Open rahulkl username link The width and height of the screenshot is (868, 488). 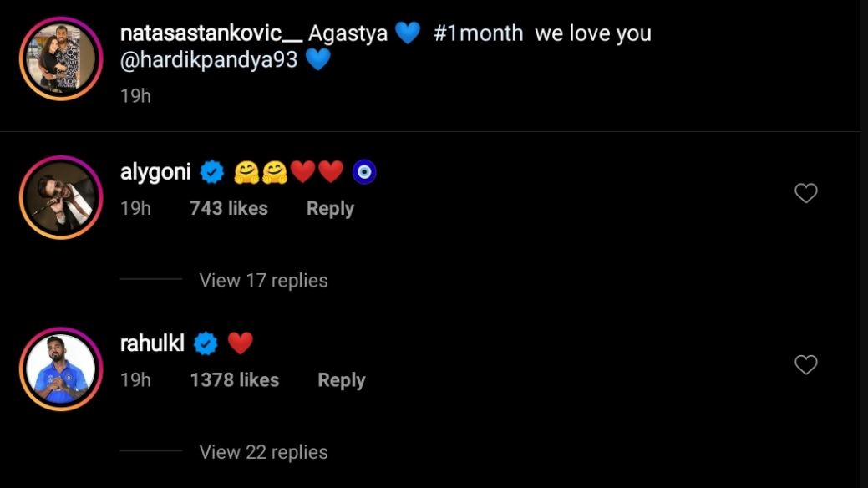pyautogui.click(x=152, y=343)
